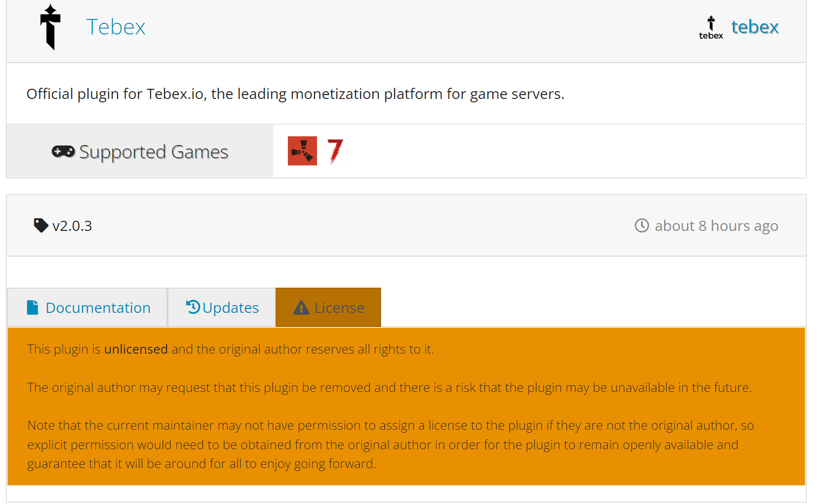
Task: Click the Supported Games header
Action: [x=154, y=151]
